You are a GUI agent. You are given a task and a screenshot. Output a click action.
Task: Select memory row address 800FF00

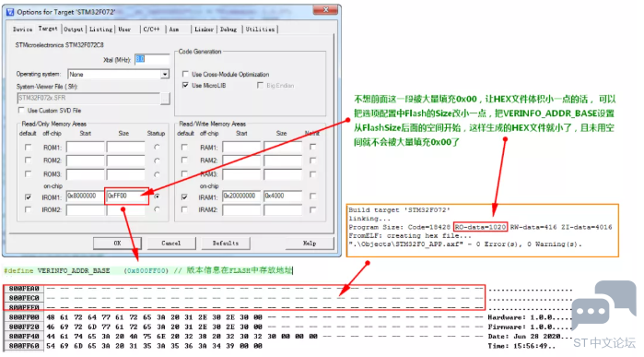24,317
